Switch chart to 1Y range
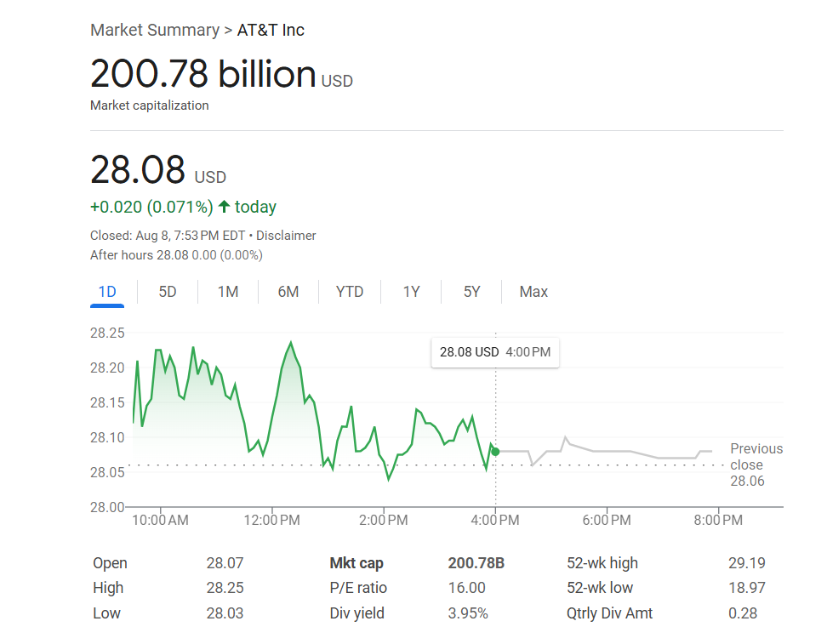Screen dimensions: 827x644 pos(411,292)
